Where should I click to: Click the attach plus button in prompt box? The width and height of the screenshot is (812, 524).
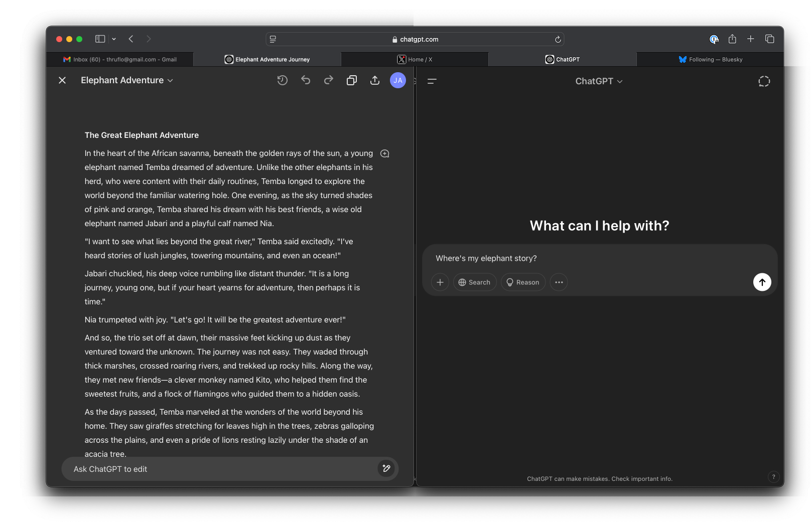(x=440, y=282)
